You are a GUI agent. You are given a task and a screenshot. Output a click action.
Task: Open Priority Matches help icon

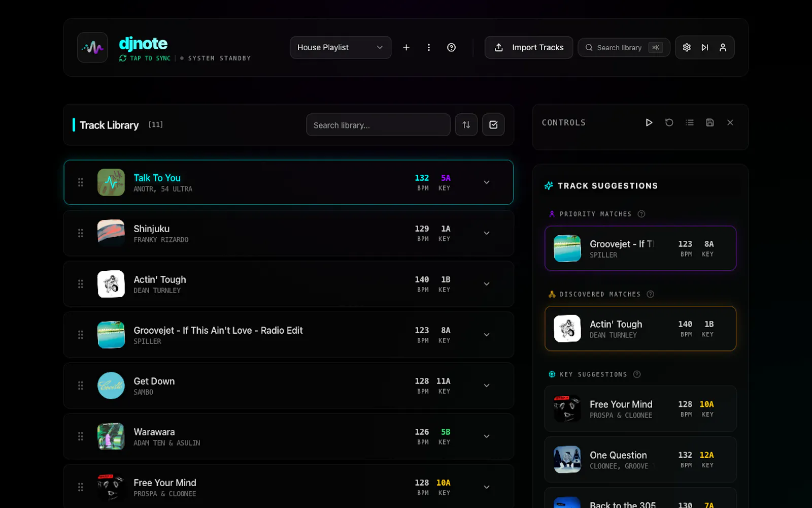[641, 214]
